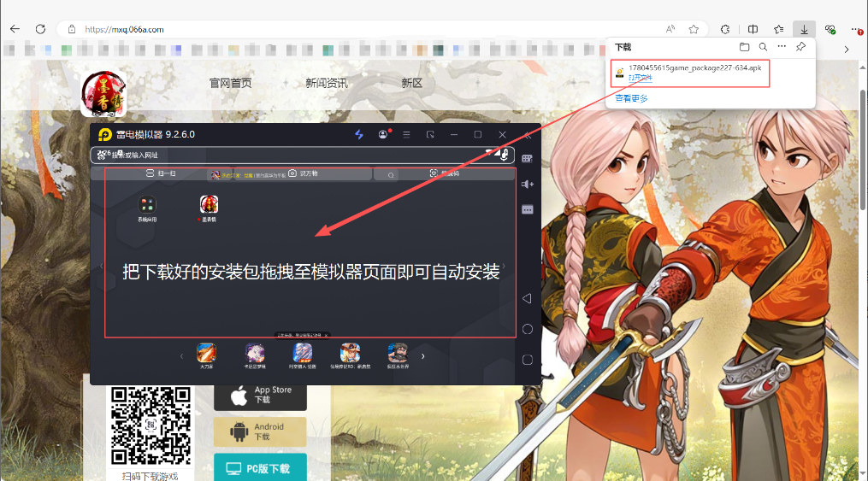Viewport: 868px width, 481px height.
Task: Click the App Store 下载 button
Action: (x=260, y=397)
